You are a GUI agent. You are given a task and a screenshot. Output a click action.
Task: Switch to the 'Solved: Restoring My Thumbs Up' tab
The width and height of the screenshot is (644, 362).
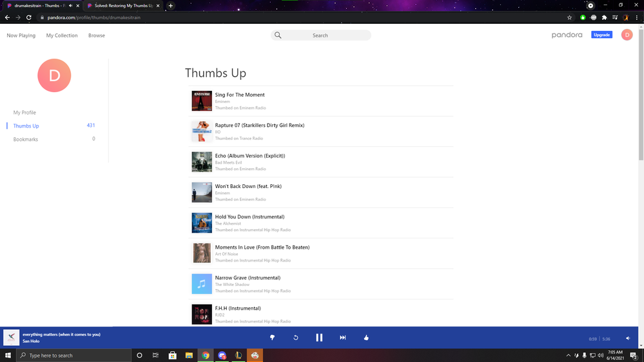123,6
